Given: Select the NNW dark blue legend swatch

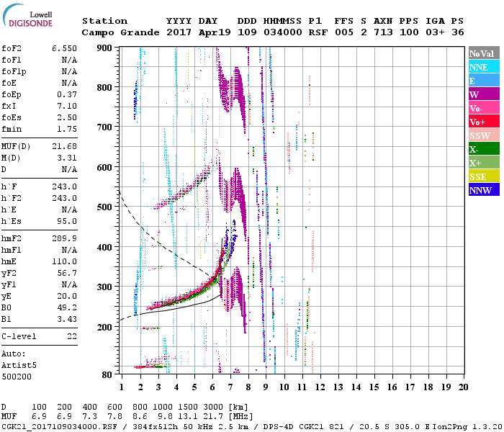Looking at the screenshot, I should click(484, 190).
